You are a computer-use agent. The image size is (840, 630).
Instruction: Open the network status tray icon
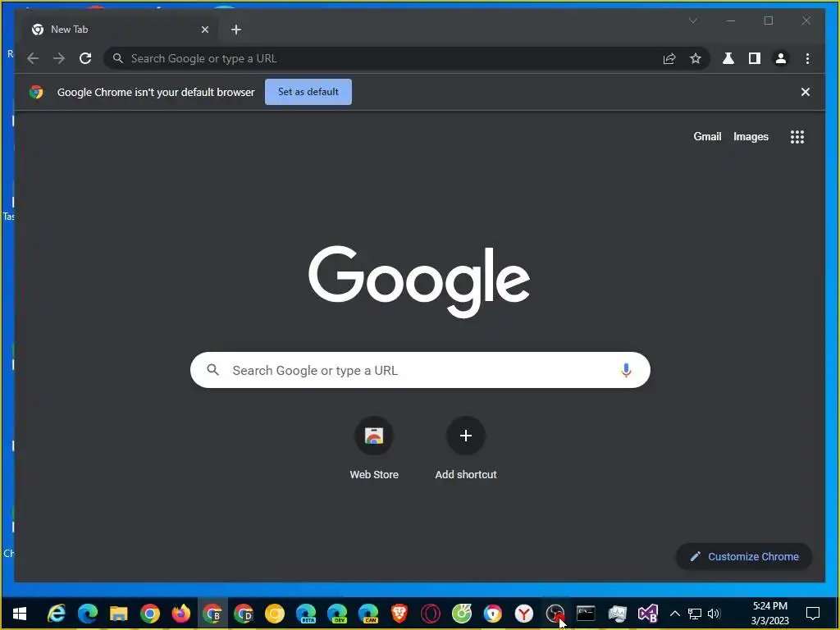695,614
